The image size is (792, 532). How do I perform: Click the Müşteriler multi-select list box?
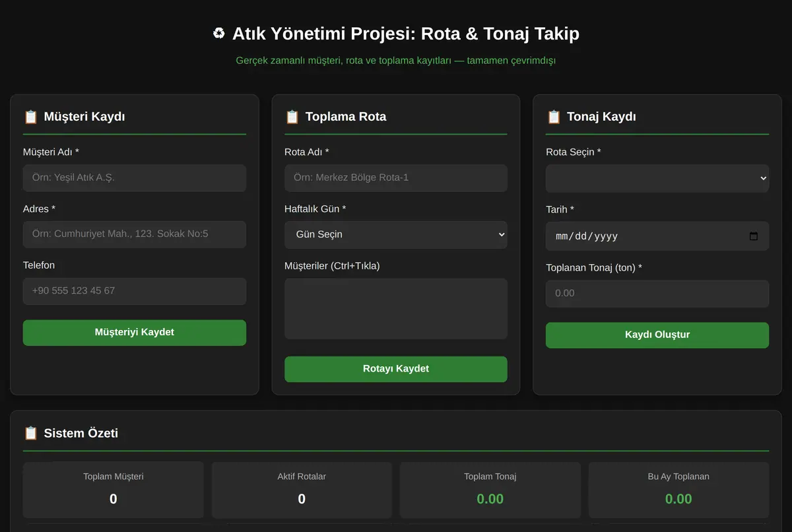[396, 309]
